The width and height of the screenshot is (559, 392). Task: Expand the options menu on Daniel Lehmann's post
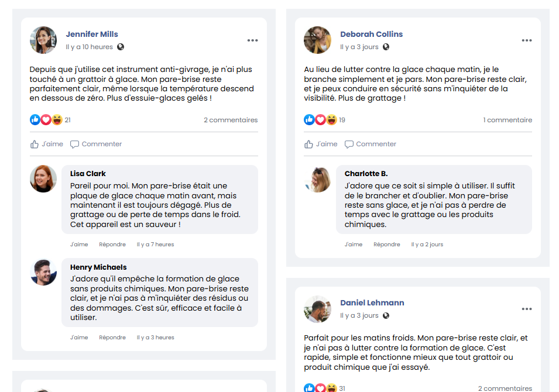click(x=527, y=309)
